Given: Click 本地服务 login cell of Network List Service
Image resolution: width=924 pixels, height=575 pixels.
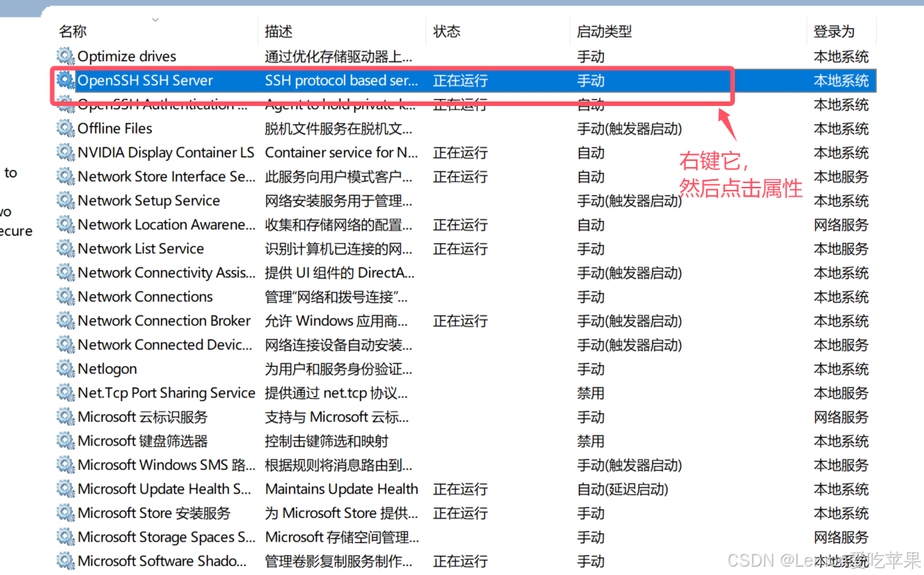Looking at the screenshot, I should pos(841,249).
